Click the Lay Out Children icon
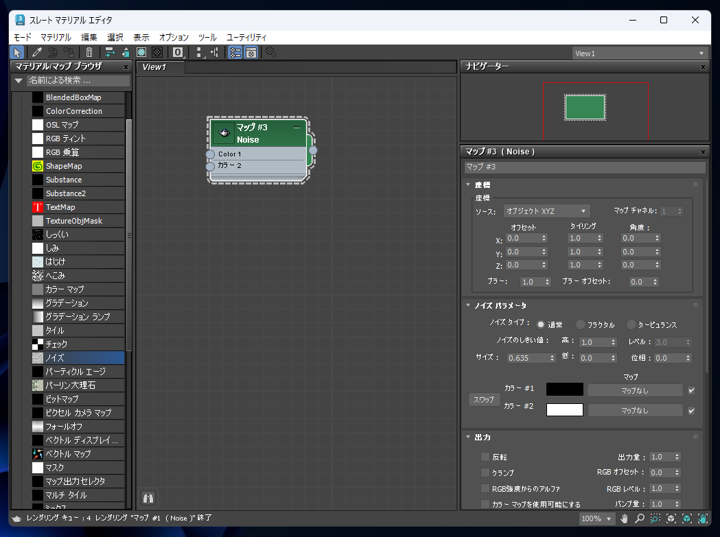The width and height of the screenshot is (720, 537). pyautogui.click(x=214, y=52)
